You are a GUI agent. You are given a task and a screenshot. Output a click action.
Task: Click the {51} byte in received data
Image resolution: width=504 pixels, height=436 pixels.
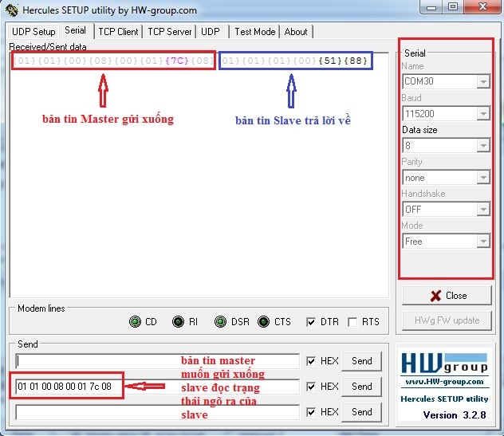coord(330,61)
